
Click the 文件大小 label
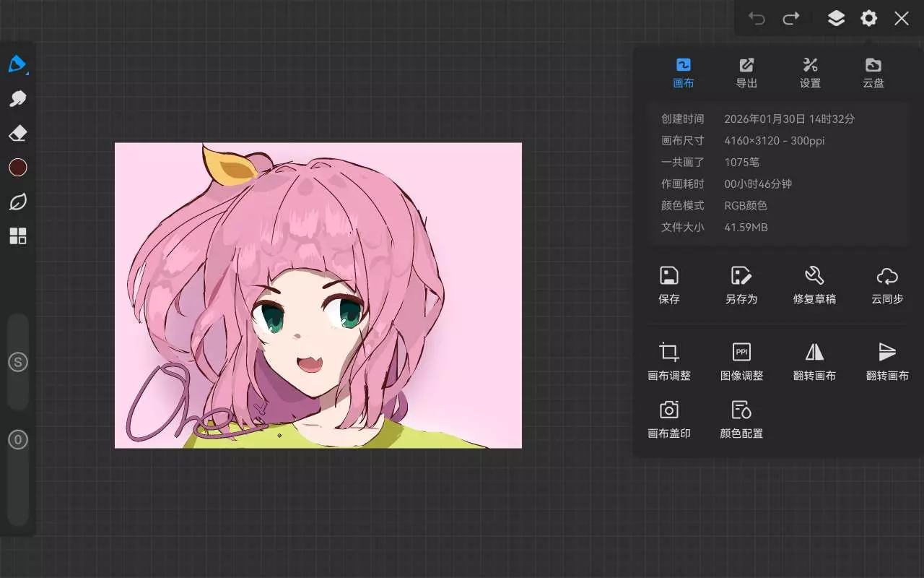click(x=682, y=227)
